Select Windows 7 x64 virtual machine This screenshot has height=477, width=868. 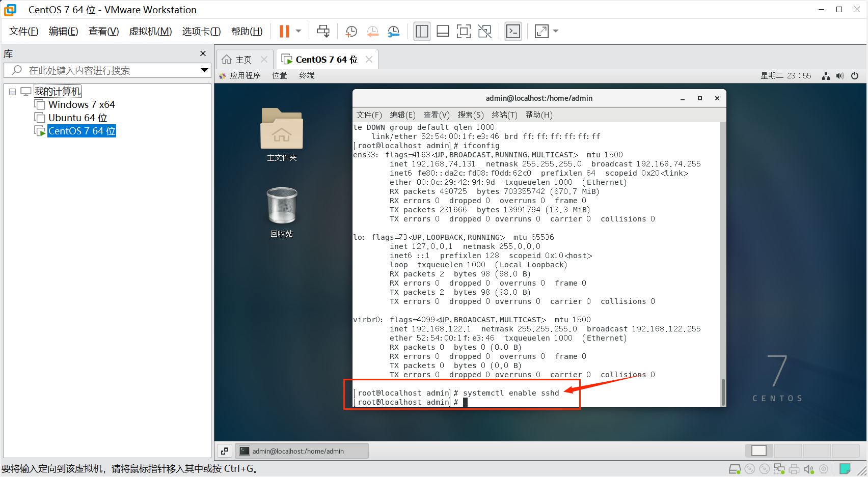tap(82, 104)
